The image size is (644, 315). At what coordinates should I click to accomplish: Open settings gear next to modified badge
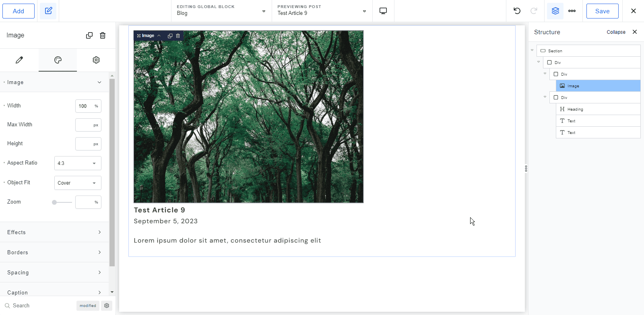click(107, 306)
